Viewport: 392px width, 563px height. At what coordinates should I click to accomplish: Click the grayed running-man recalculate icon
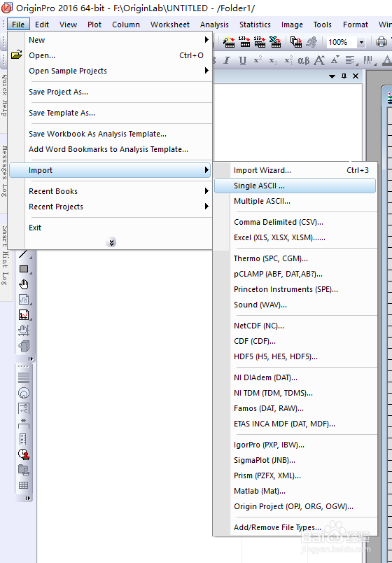311,42
